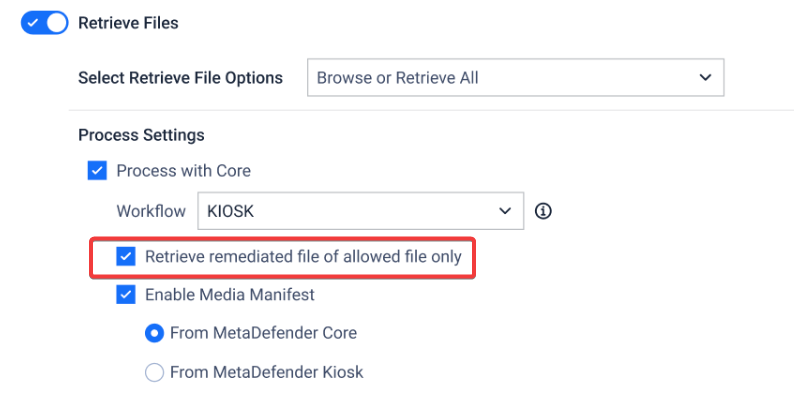Open the Browse or Retrieve All dropdown
The height and width of the screenshot is (417, 794).
pos(514,77)
